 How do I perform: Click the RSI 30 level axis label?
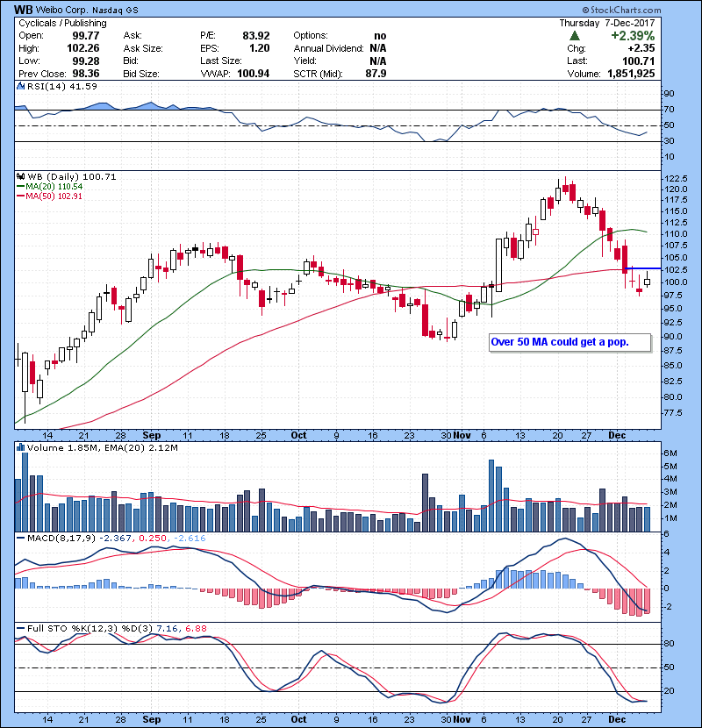[670, 141]
